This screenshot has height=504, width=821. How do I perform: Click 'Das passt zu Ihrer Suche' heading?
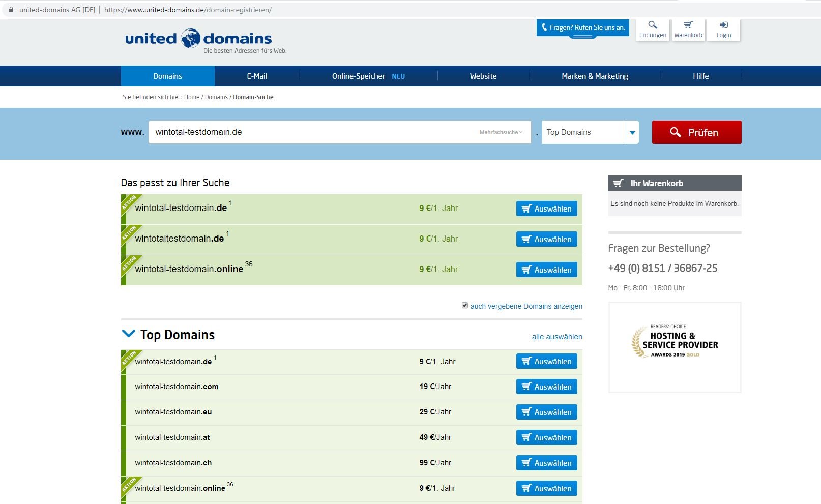point(175,183)
